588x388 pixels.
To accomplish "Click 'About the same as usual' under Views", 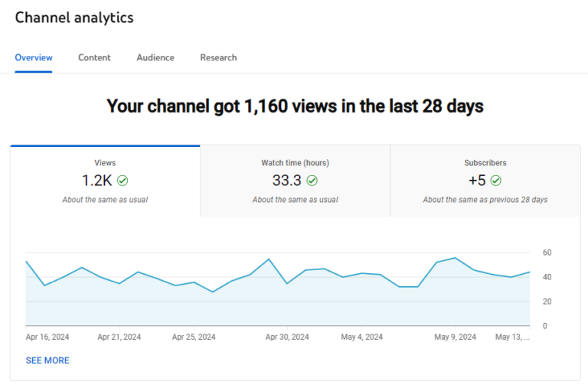I will tap(105, 200).
